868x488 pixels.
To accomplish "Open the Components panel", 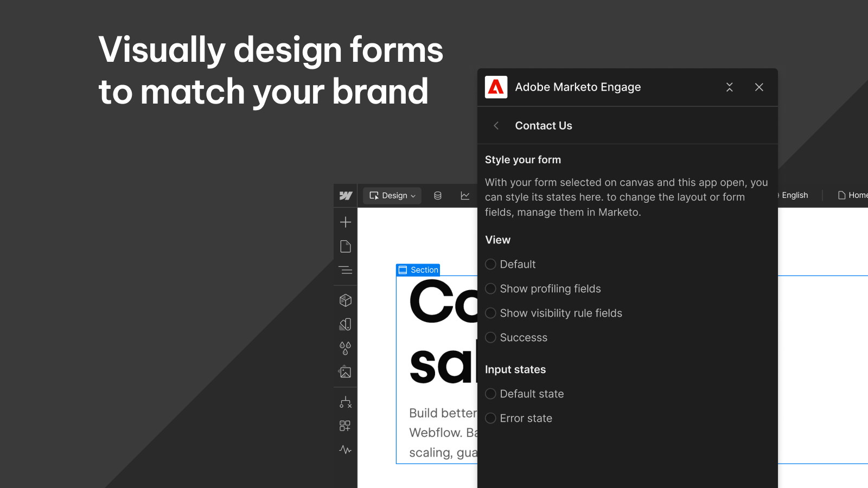I will tap(346, 300).
